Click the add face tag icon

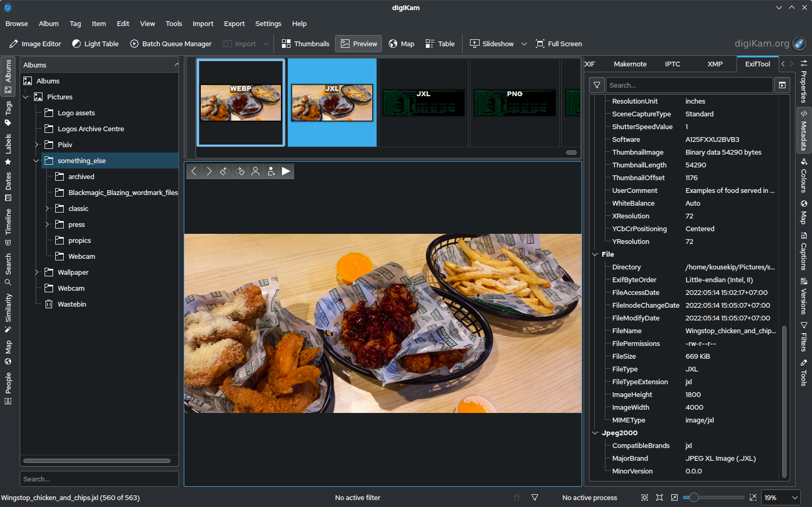tap(271, 171)
